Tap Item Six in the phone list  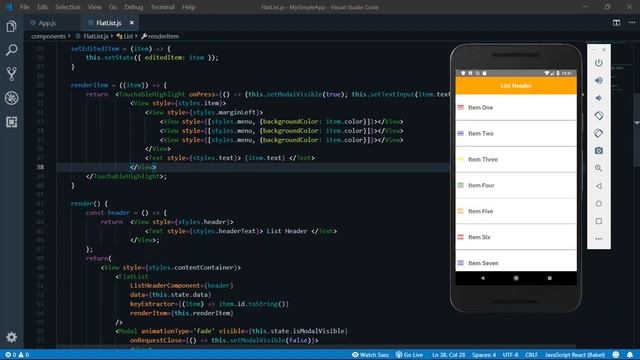tap(516, 237)
